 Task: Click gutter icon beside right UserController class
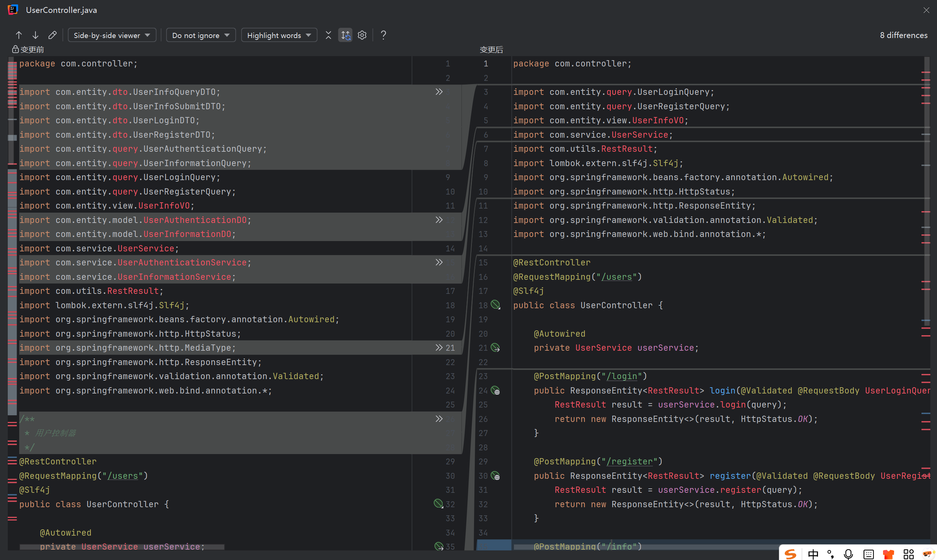coord(495,305)
